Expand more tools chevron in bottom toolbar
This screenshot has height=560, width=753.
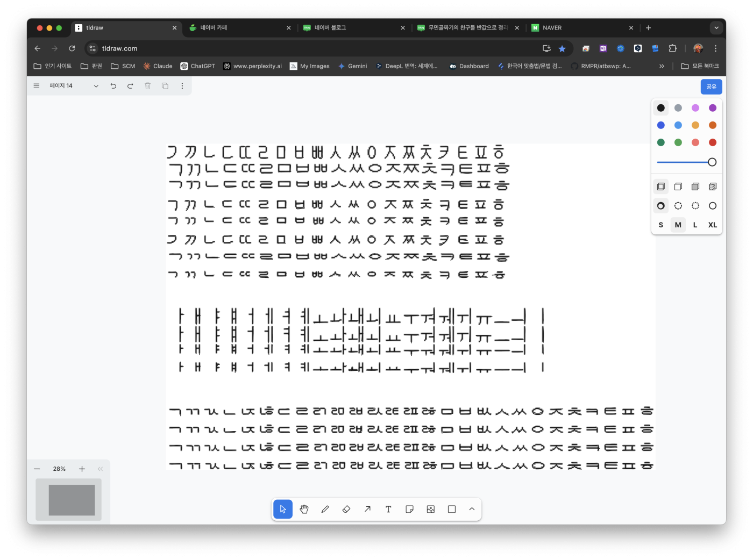pyautogui.click(x=472, y=509)
